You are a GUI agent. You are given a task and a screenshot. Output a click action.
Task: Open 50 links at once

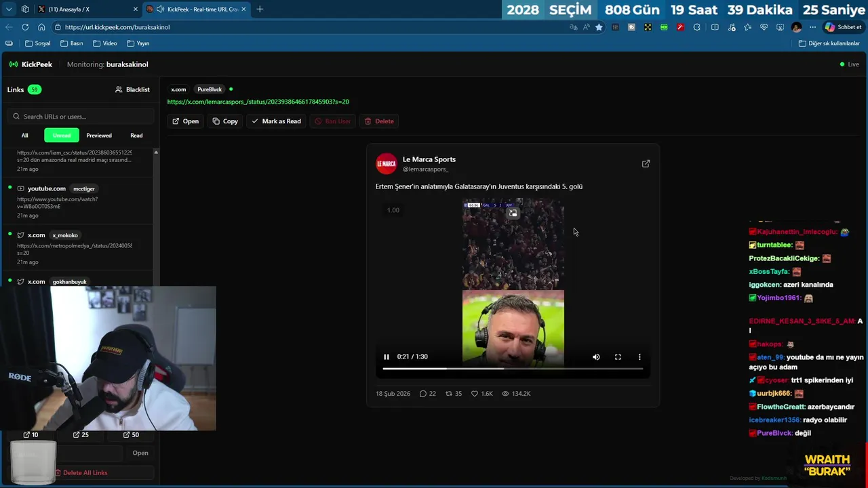point(131,434)
